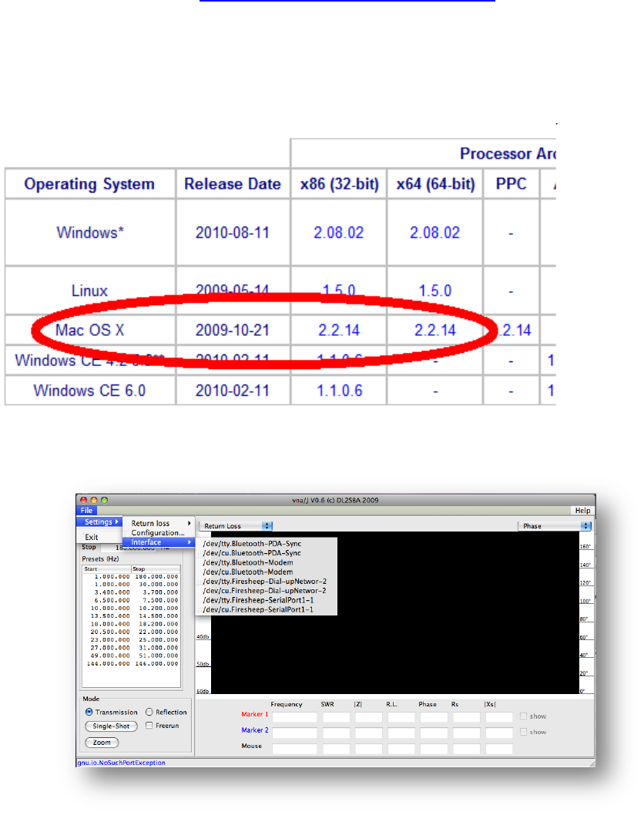This screenshot has height=815, width=644.
Task: Select preset 1.000.000 to 180.000.000
Action: [x=132, y=576]
